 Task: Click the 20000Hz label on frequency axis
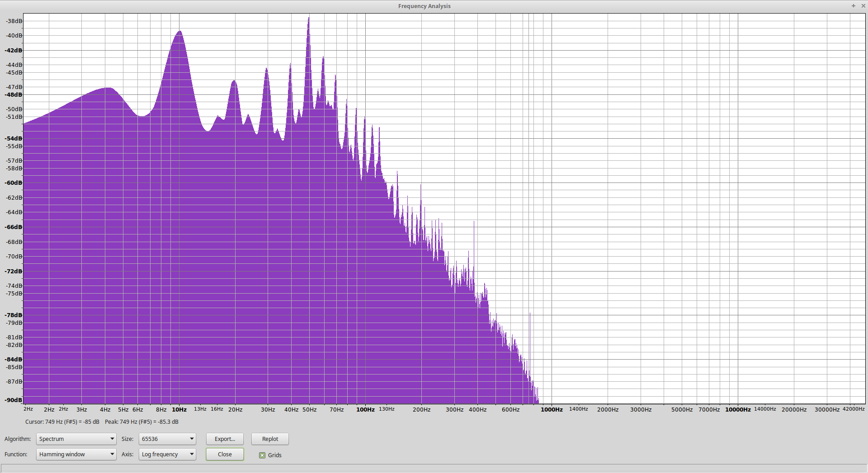coord(794,409)
